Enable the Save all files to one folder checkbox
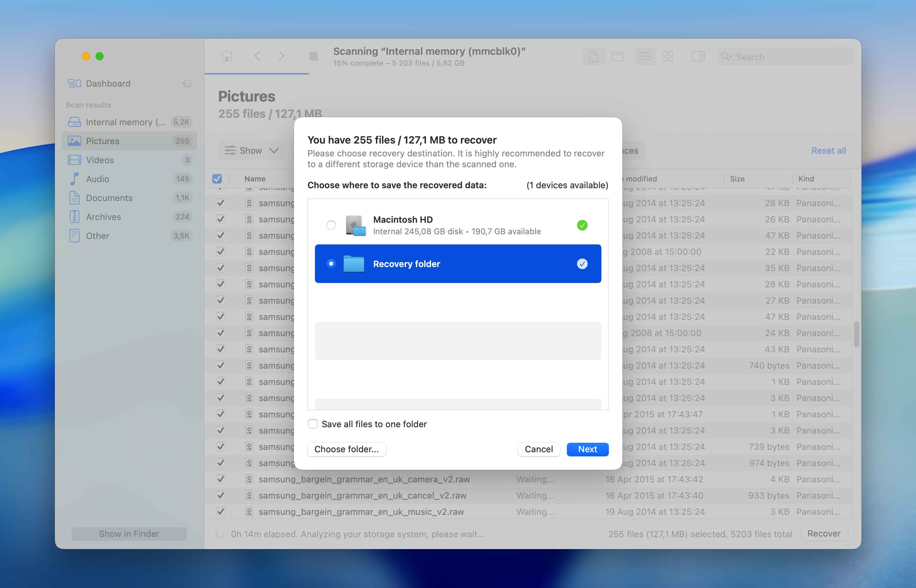The width and height of the screenshot is (916, 588). click(x=313, y=424)
